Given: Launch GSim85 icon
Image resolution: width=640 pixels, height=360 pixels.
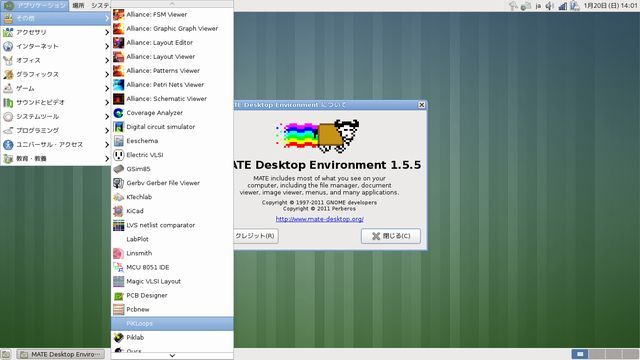Looking at the screenshot, I should pos(118,169).
